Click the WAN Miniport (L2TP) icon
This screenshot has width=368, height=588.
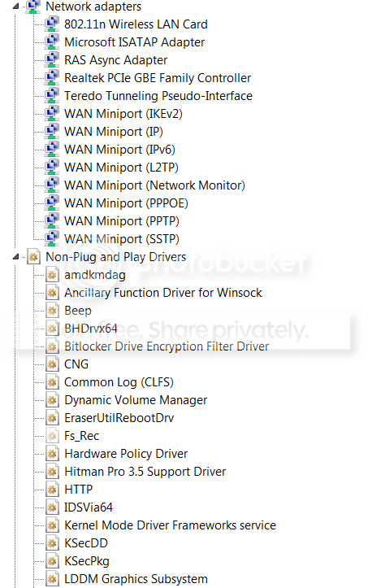tap(52, 168)
